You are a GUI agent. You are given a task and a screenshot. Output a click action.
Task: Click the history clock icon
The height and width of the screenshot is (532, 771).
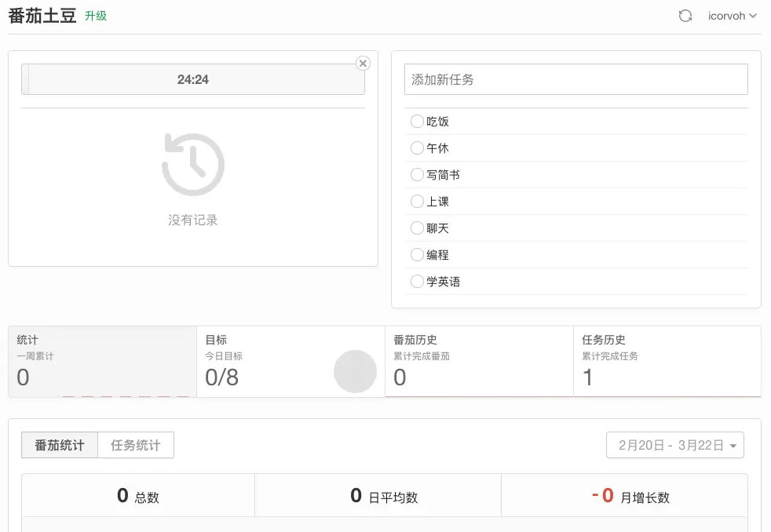pyautogui.click(x=193, y=165)
